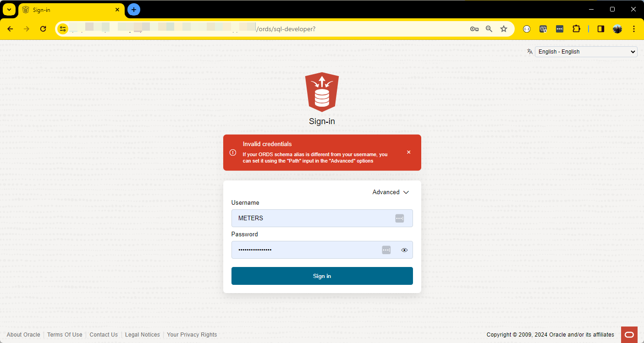Open Chrome three-dot menu
Screen dimensions: 644x343
(634, 29)
